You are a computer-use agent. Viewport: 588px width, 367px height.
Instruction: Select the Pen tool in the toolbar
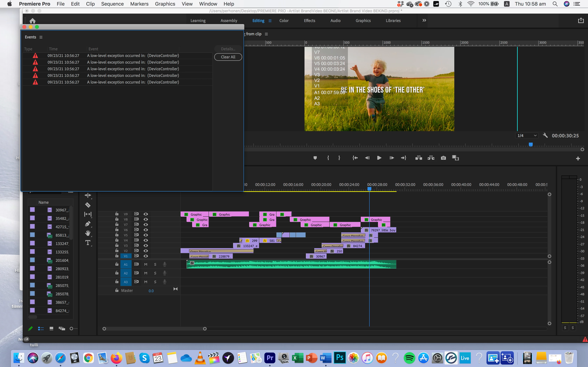click(88, 224)
